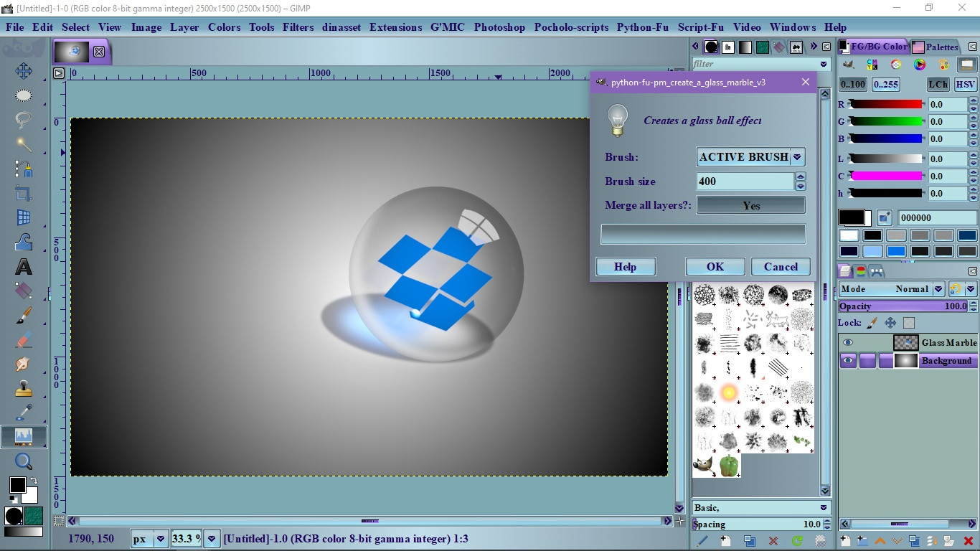Open brushes dock tab menu arrow
The width and height of the screenshot is (980, 551).
click(x=826, y=47)
